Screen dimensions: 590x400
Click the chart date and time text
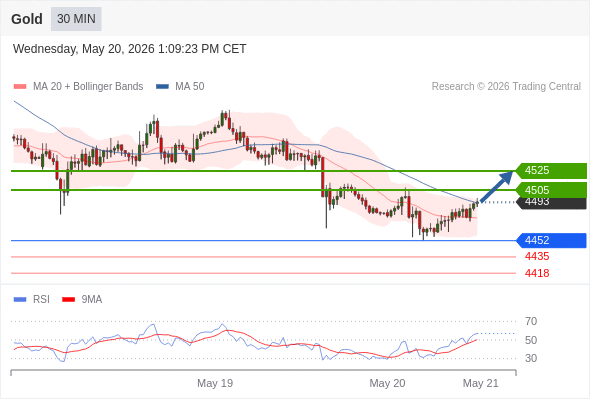(129, 49)
